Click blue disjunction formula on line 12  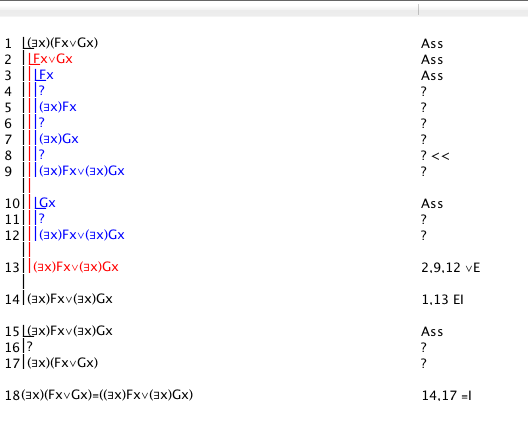coord(82,235)
